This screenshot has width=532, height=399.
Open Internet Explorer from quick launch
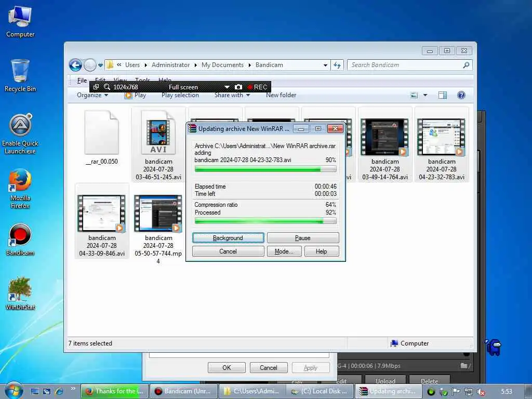click(59, 391)
